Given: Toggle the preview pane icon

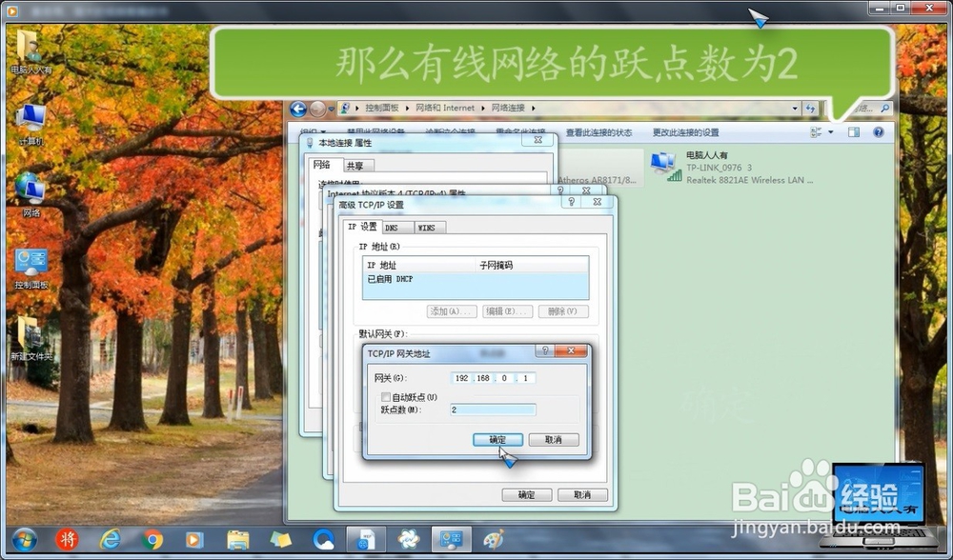Looking at the screenshot, I should tap(854, 131).
